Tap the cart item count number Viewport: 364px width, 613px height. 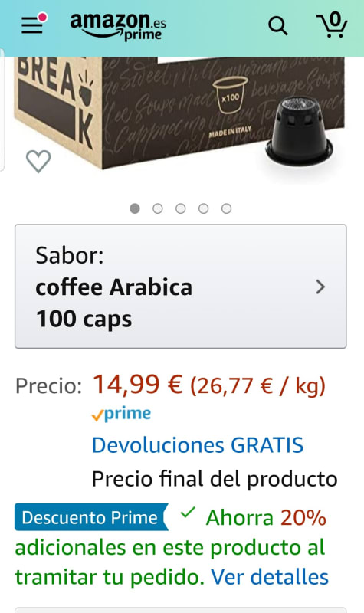point(335,19)
